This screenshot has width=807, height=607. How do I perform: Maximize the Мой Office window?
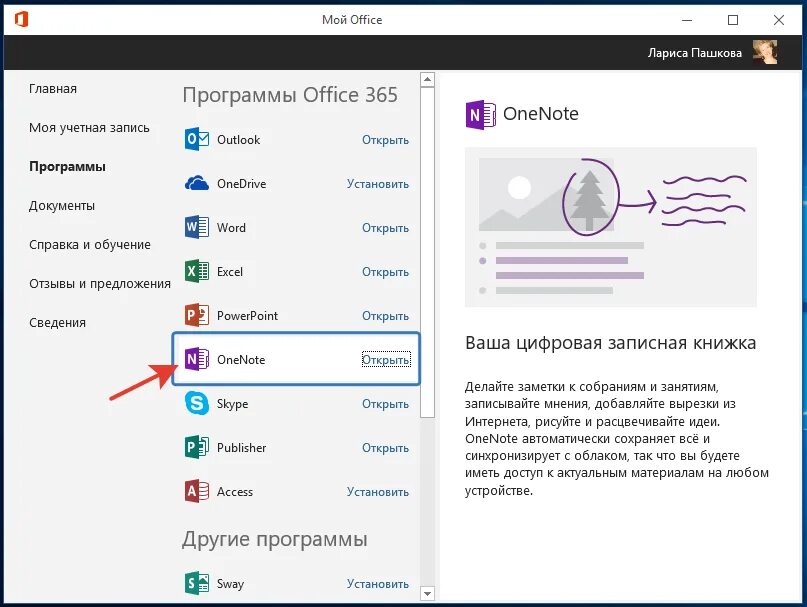click(x=733, y=20)
